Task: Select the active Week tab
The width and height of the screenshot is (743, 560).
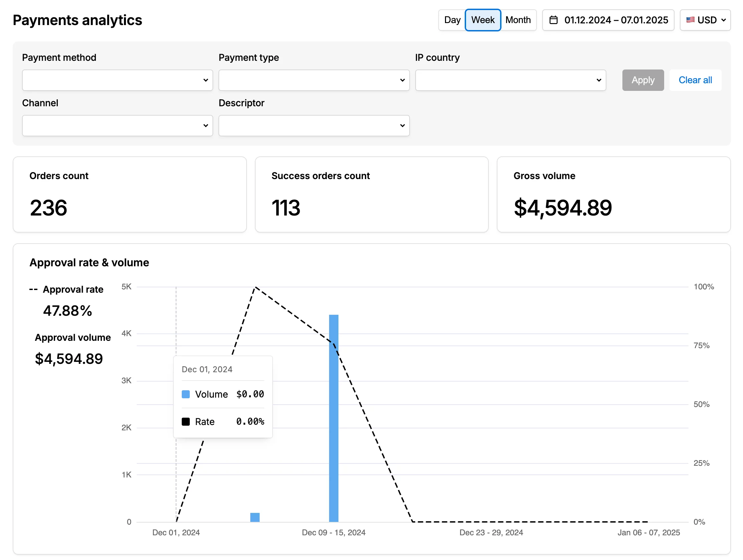Action: click(483, 20)
